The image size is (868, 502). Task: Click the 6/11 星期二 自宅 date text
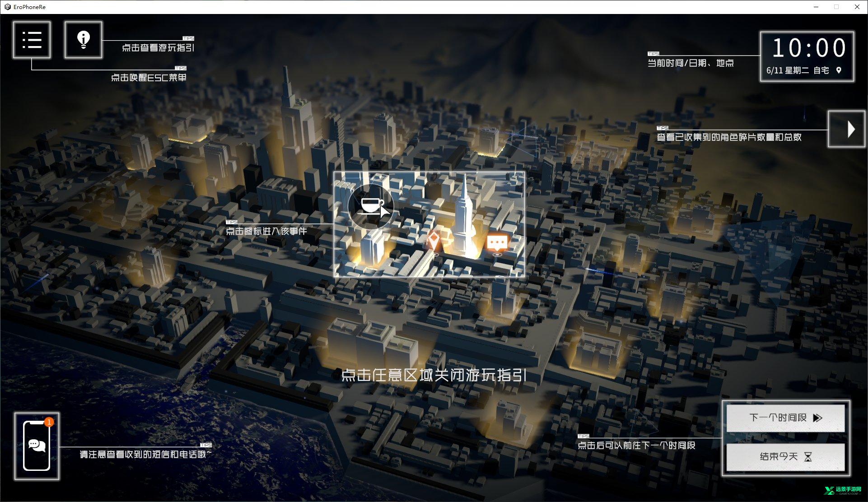point(798,70)
